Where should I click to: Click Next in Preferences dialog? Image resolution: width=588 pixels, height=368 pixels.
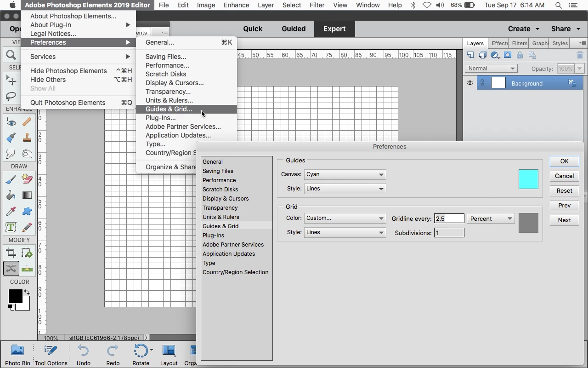[565, 220]
